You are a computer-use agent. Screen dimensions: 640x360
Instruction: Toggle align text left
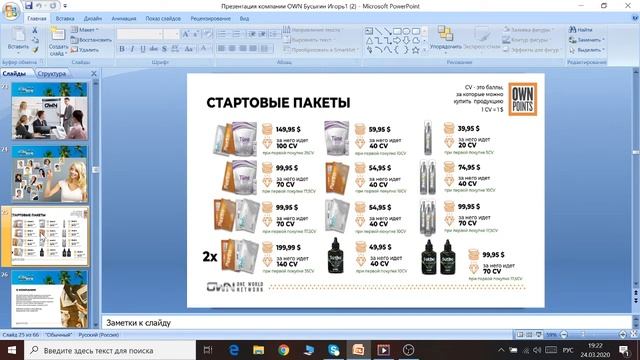click(x=221, y=49)
